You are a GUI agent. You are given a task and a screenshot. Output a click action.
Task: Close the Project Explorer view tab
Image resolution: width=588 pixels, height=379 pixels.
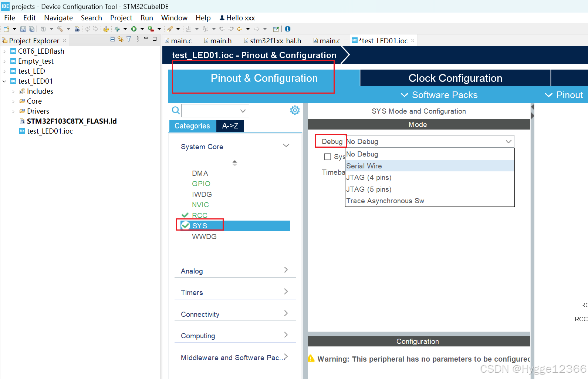[64, 40]
